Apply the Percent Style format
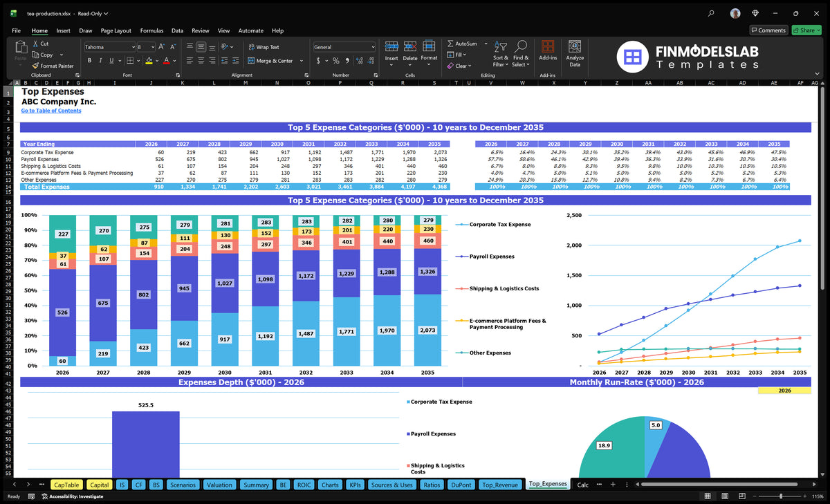 (336, 61)
